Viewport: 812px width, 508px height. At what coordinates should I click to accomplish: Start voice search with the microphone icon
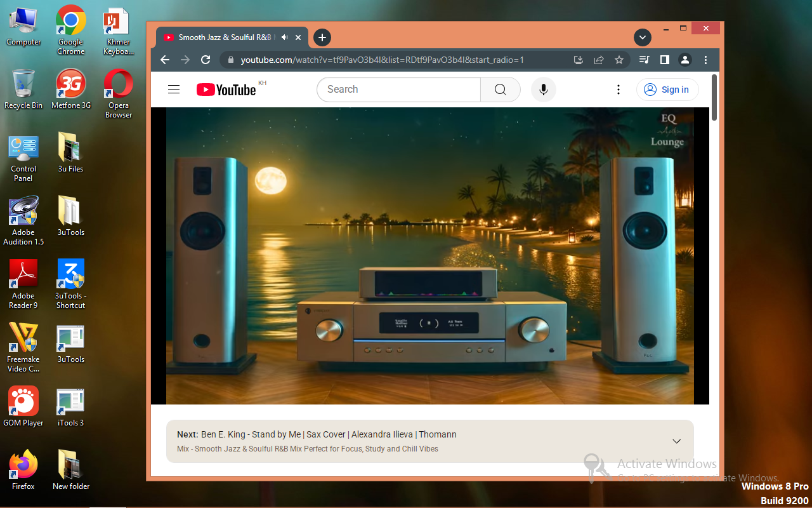(x=544, y=90)
